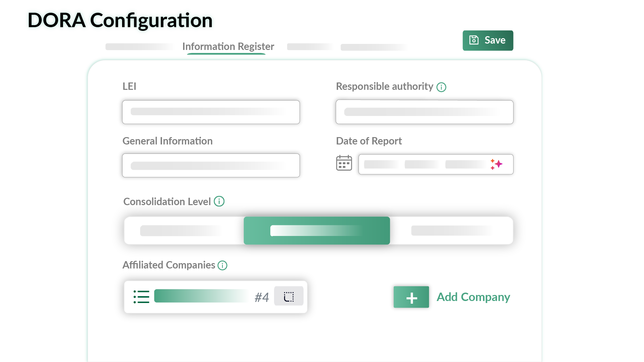Click the sparkle AI icon in date field
This screenshot has width=644, height=362.
(x=496, y=164)
